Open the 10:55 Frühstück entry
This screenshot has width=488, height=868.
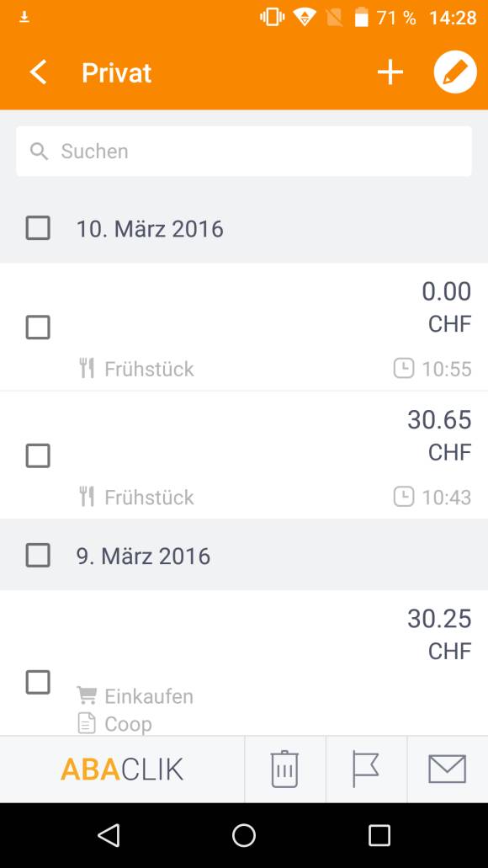point(244,327)
